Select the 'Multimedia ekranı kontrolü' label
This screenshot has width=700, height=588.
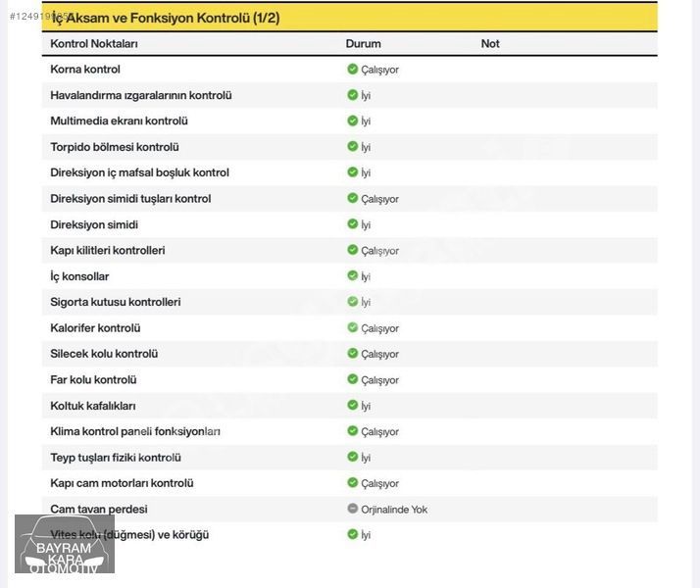point(119,121)
